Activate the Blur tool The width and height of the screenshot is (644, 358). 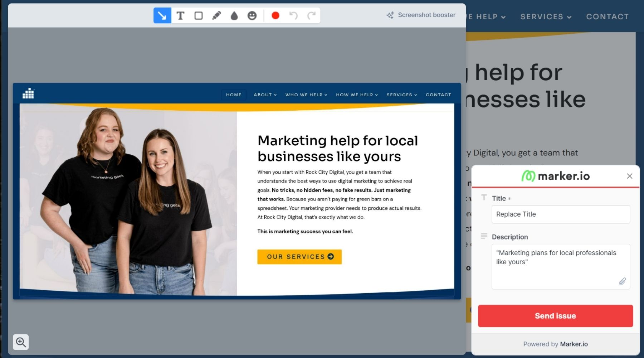(x=234, y=16)
